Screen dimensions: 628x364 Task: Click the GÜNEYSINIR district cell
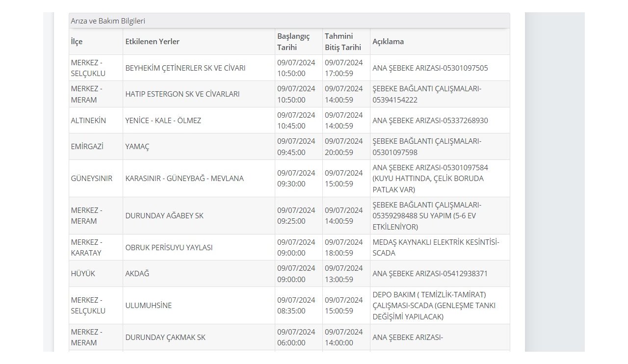(x=91, y=179)
